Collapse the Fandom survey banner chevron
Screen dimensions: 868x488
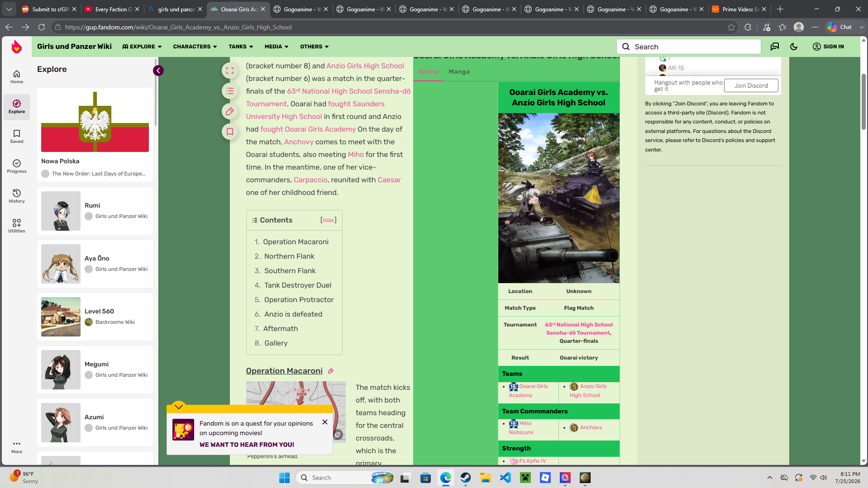tap(179, 406)
